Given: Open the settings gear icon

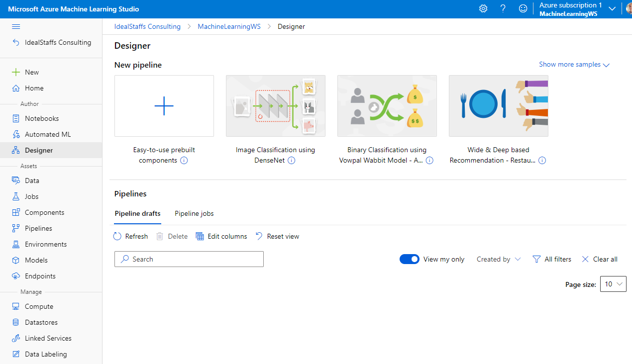Looking at the screenshot, I should pyautogui.click(x=483, y=9).
